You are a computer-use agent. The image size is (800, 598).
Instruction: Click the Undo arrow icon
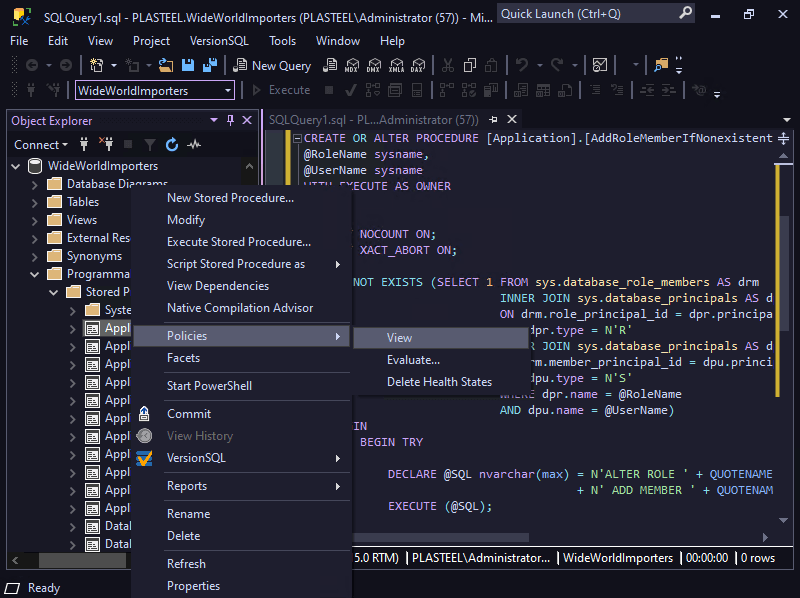521,65
